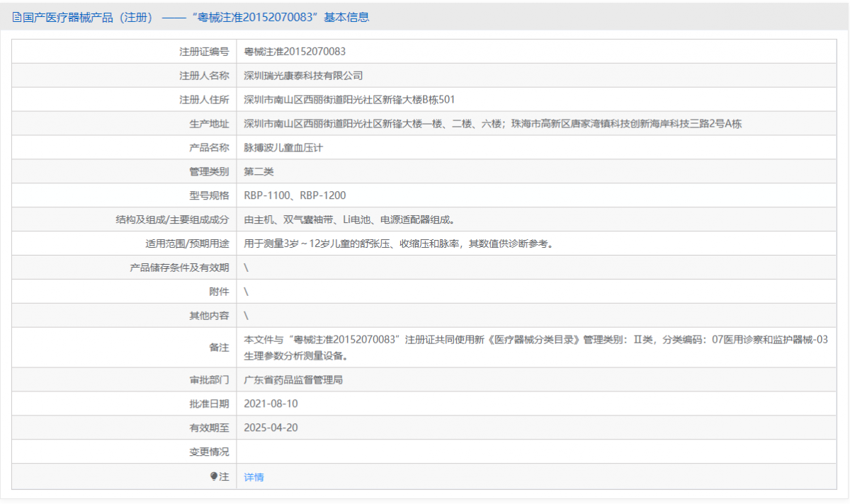Select approving department 广东省药品监督管理局
Image resolution: width=850 pixels, height=504 pixels.
point(293,380)
